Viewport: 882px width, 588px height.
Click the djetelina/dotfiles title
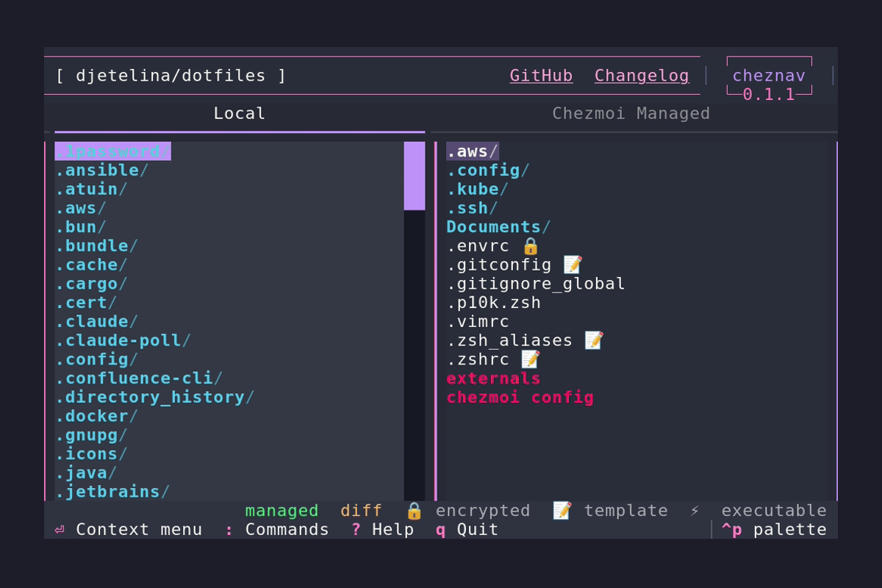(171, 76)
